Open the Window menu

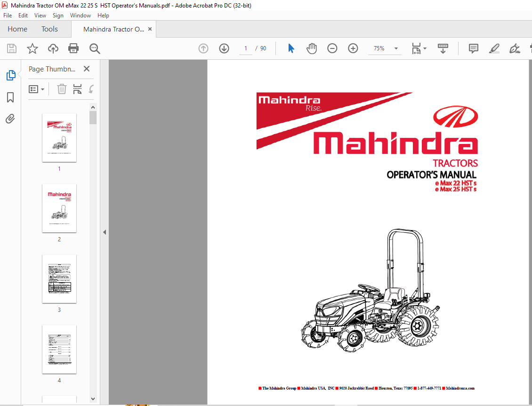coord(81,15)
